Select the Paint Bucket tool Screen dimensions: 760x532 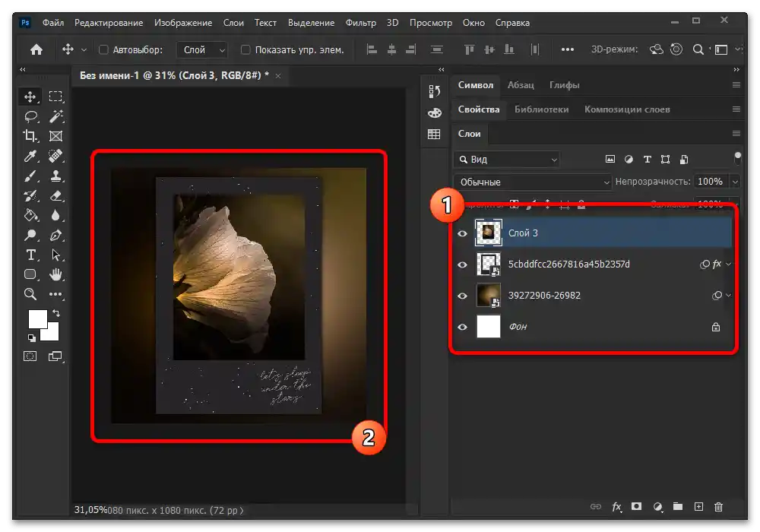coord(30,215)
